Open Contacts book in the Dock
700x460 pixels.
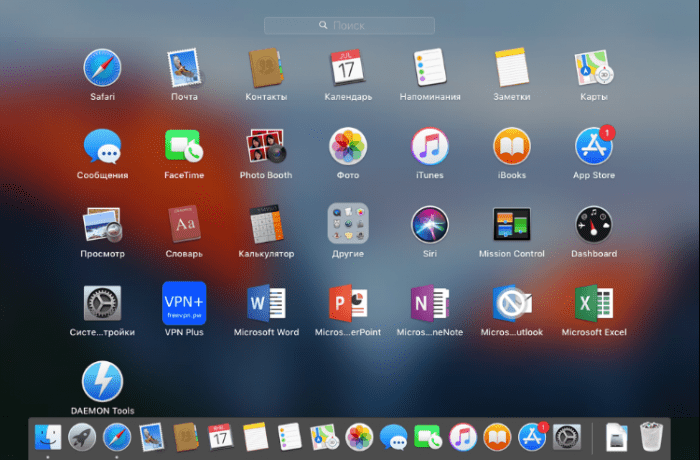coord(186,437)
